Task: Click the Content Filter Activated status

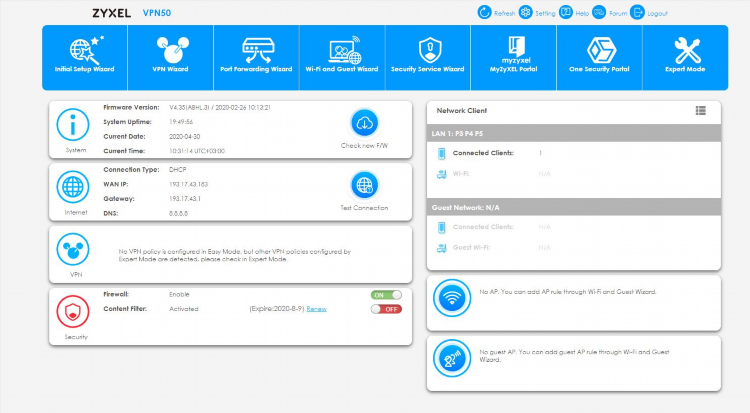Action: point(184,309)
